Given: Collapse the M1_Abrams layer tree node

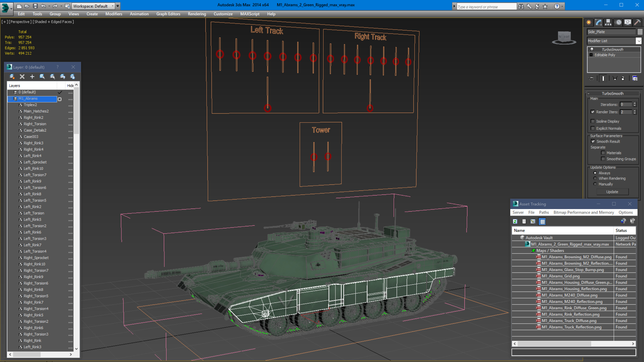Looking at the screenshot, I should pos(10,99).
